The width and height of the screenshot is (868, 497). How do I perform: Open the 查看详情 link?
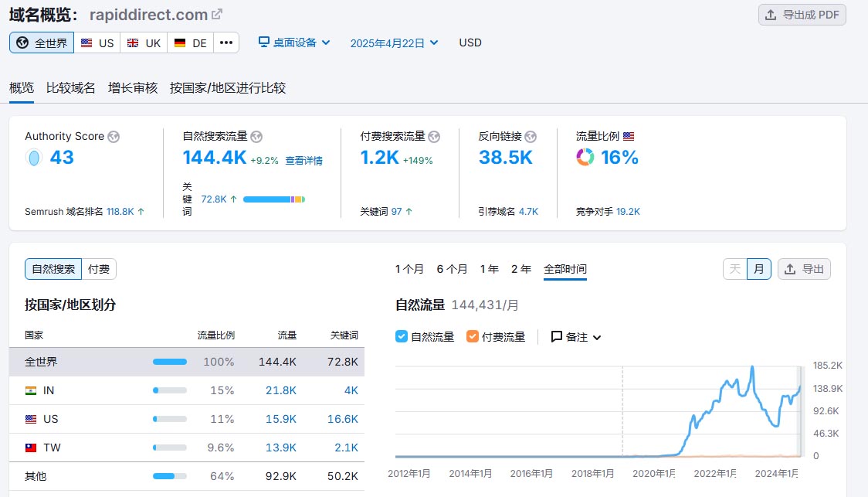(304, 161)
